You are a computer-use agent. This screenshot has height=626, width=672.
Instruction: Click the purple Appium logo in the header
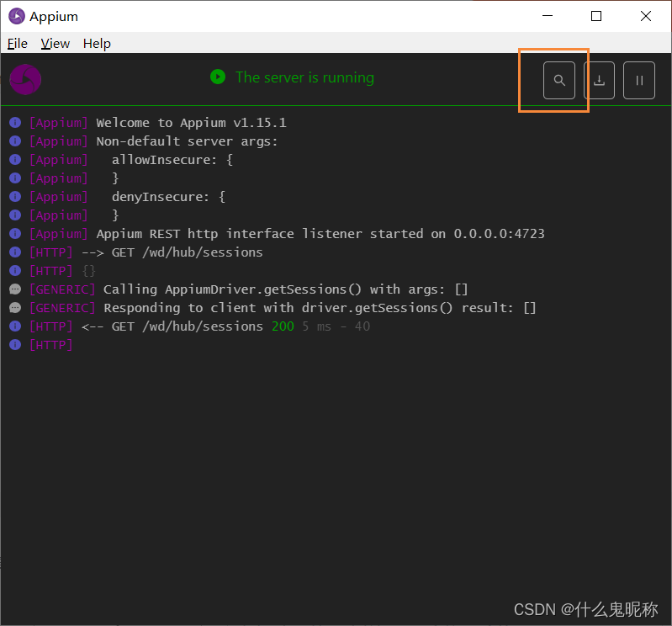click(25, 79)
